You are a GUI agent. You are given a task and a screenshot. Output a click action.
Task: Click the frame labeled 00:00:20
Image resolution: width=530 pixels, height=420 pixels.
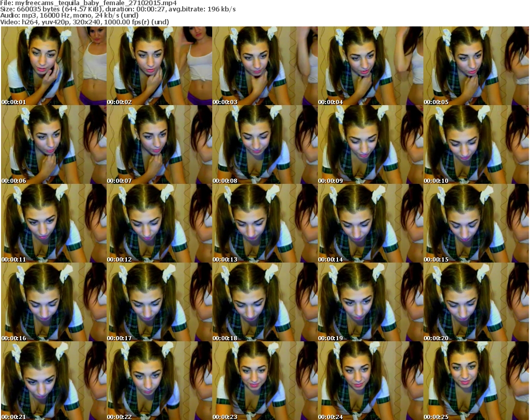(x=476, y=302)
